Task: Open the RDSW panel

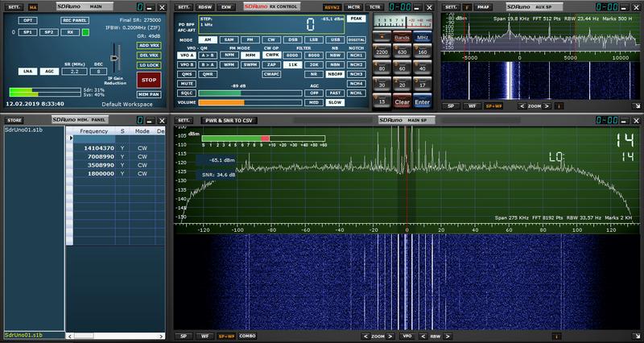Action: (x=204, y=7)
